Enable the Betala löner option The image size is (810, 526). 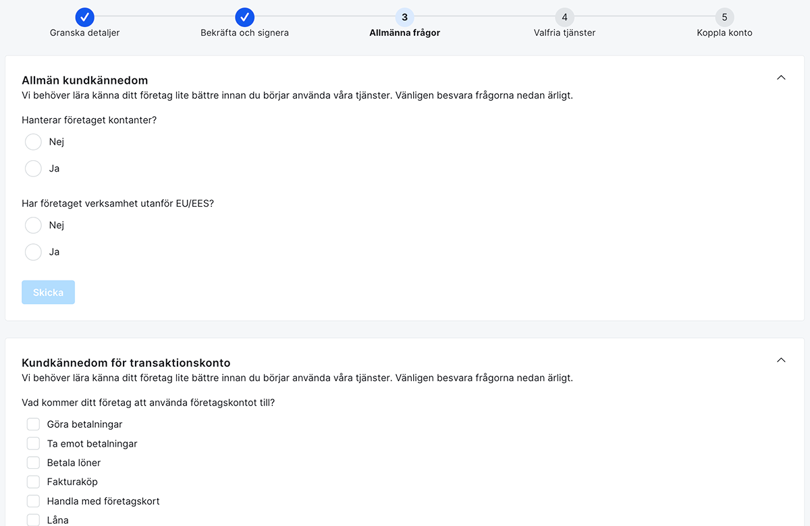pos(33,463)
